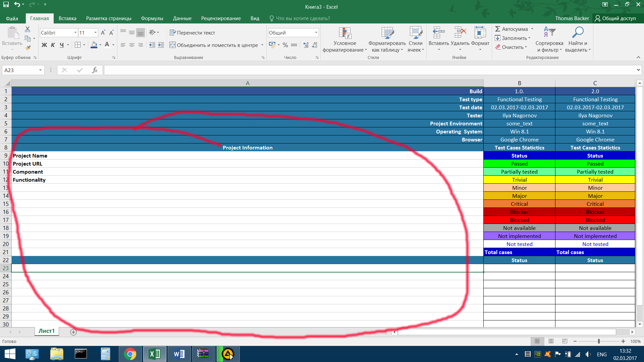The width and height of the screenshot is (644, 362).
Task: Open Chrome from the Windows taskbar
Action: pyautogui.click(x=130, y=354)
